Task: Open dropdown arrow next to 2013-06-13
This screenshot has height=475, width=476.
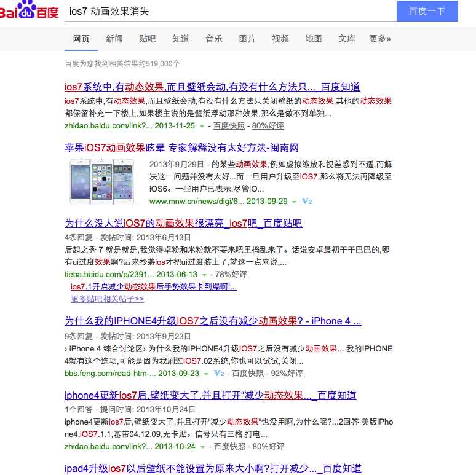Action: tap(205, 275)
